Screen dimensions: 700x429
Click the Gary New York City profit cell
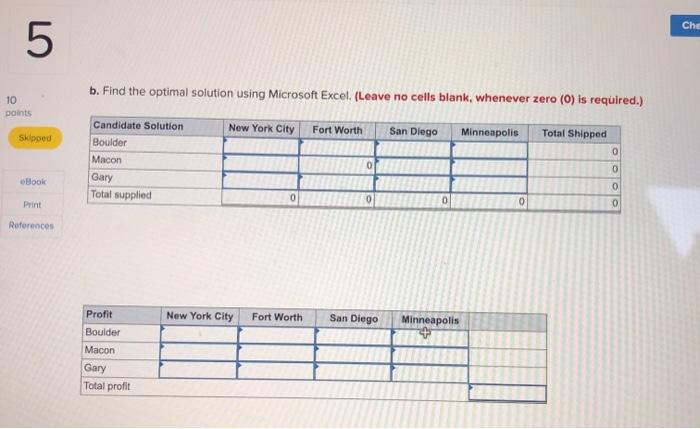(198, 369)
